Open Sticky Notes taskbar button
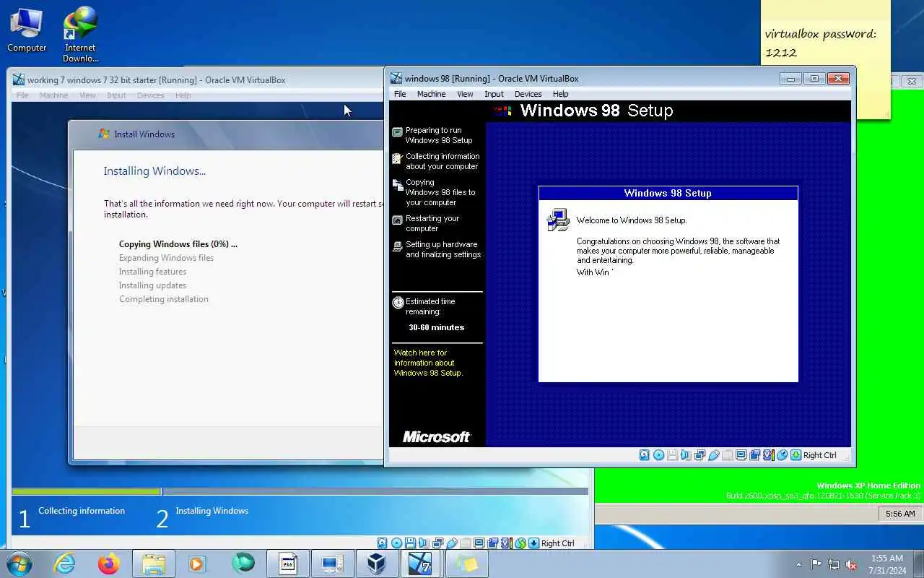This screenshot has width=924, height=578. pos(466,564)
